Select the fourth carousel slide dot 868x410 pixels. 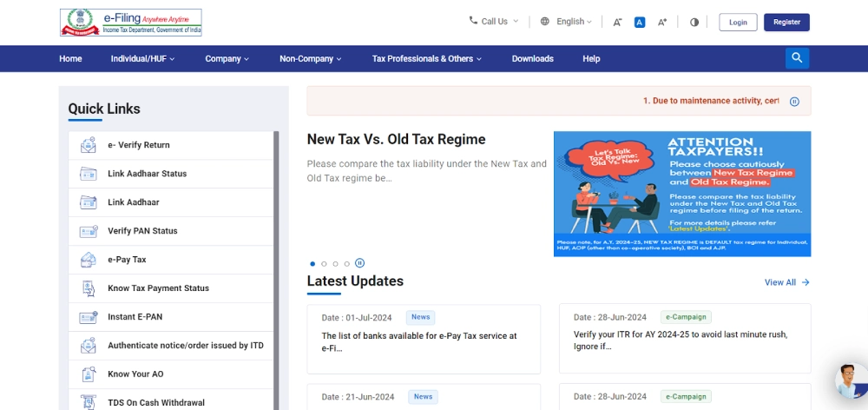(346, 264)
